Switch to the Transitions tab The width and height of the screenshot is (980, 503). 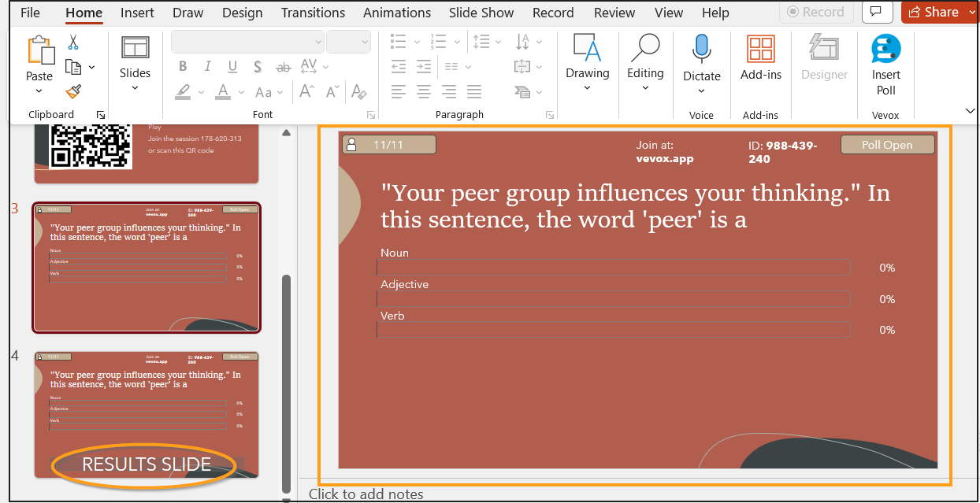coord(313,13)
